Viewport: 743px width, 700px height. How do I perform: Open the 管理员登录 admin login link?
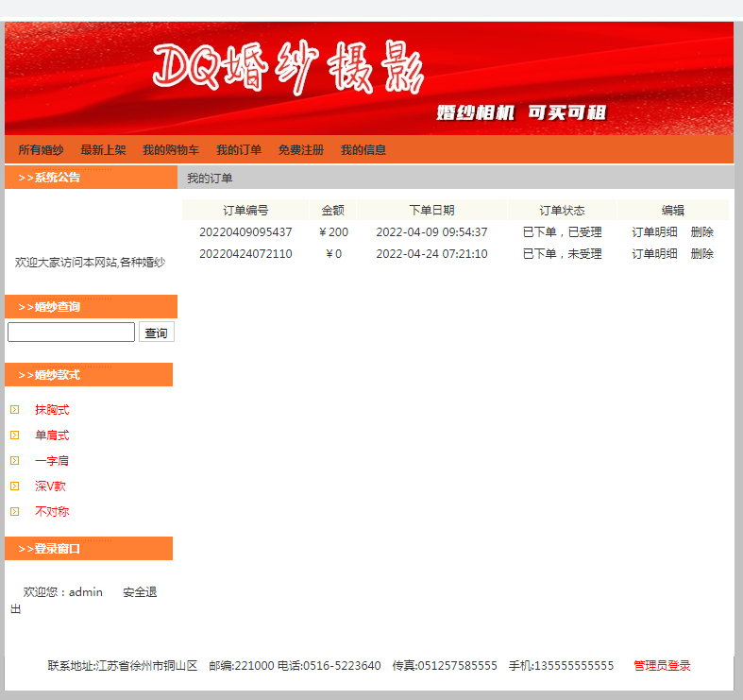click(x=662, y=666)
